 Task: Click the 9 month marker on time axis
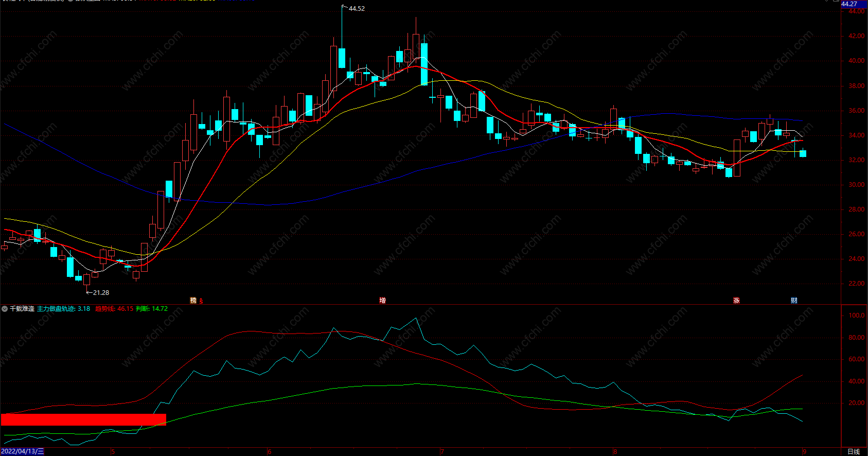[805, 452]
